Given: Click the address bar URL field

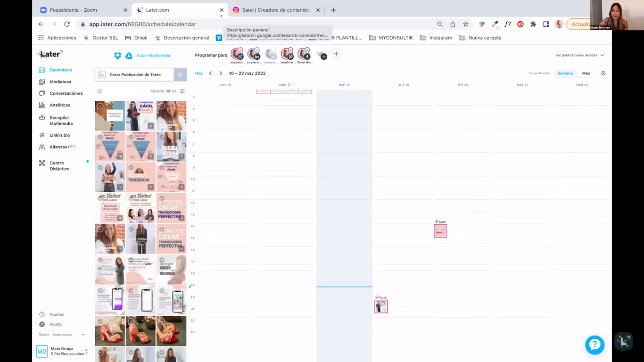Looking at the screenshot, I should click(x=255, y=24).
